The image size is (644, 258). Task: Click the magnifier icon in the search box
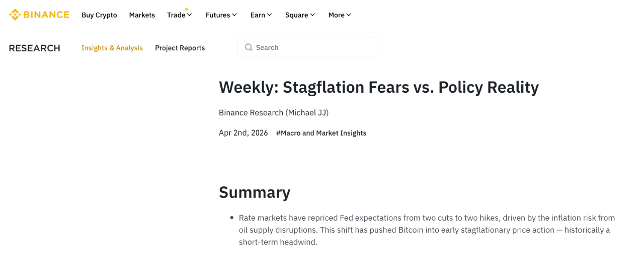point(249,47)
